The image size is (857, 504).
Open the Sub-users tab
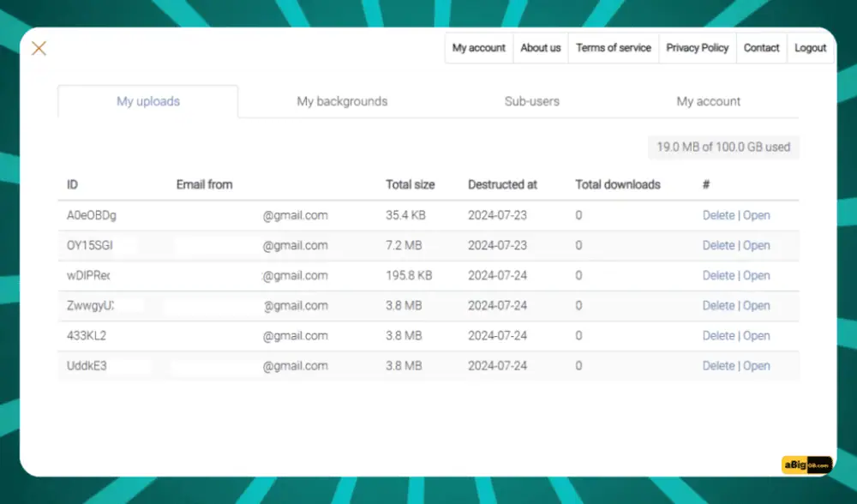(x=531, y=101)
